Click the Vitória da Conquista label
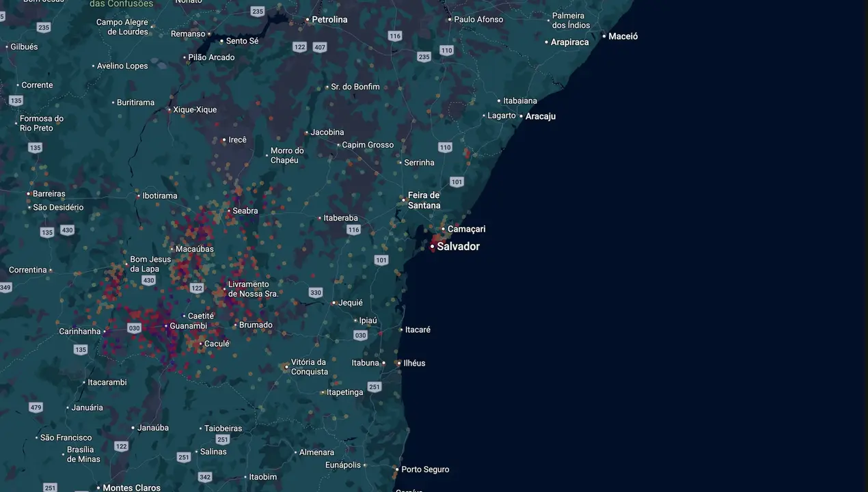The height and width of the screenshot is (492, 868). [x=310, y=367]
